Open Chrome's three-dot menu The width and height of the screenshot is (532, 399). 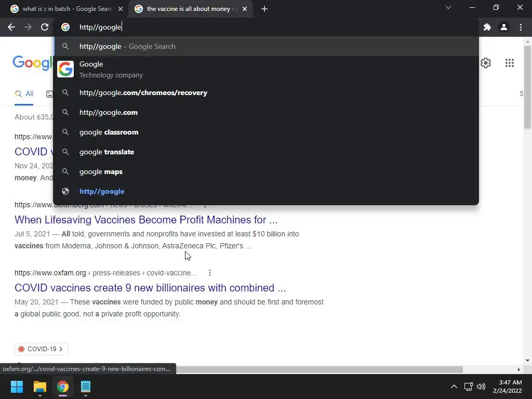pyautogui.click(x=521, y=27)
